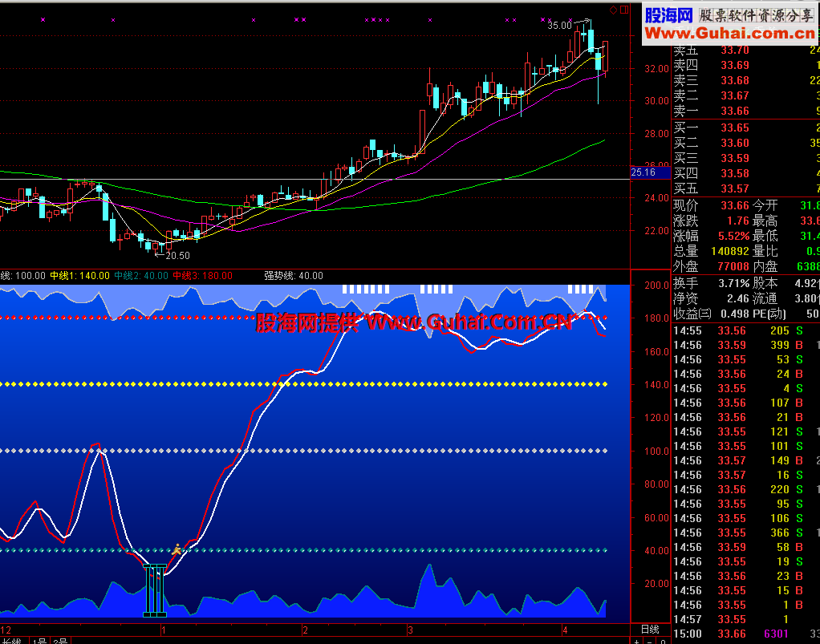Image resolution: width=820 pixels, height=644 pixels.
Task: Click the 32.00 price axis label
Action: tap(656, 68)
